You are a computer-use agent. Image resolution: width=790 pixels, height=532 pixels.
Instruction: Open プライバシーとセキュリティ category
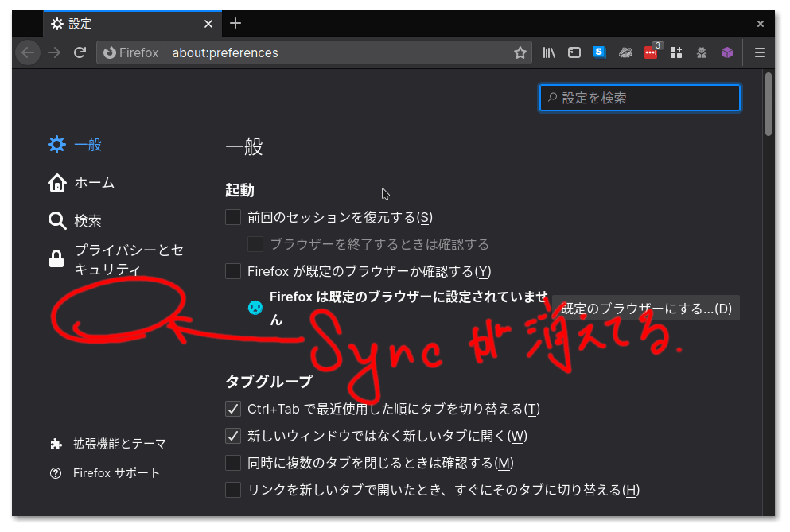tap(116, 259)
